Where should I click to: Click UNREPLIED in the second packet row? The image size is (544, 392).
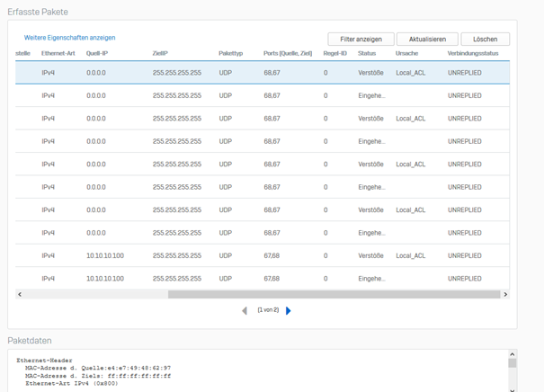point(464,95)
